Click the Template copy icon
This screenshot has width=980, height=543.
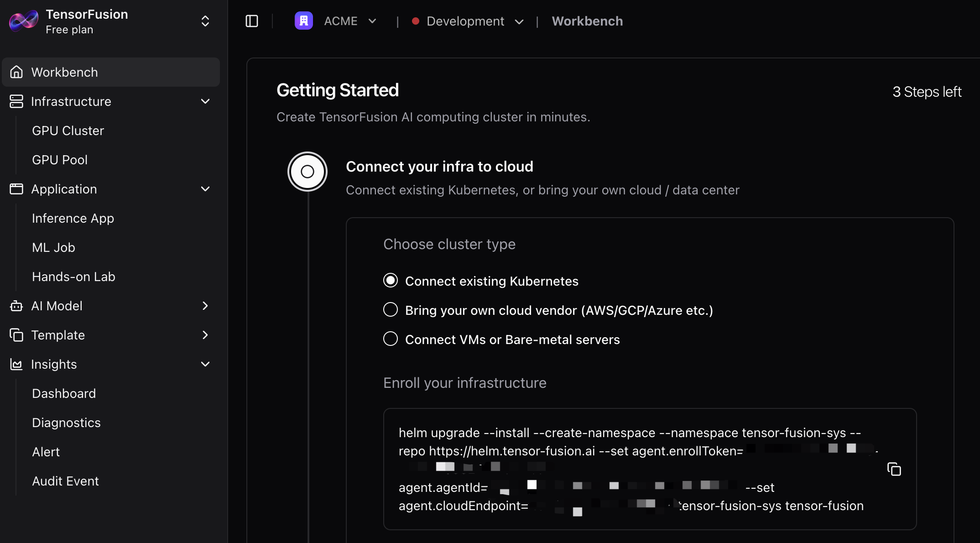click(x=16, y=335)
